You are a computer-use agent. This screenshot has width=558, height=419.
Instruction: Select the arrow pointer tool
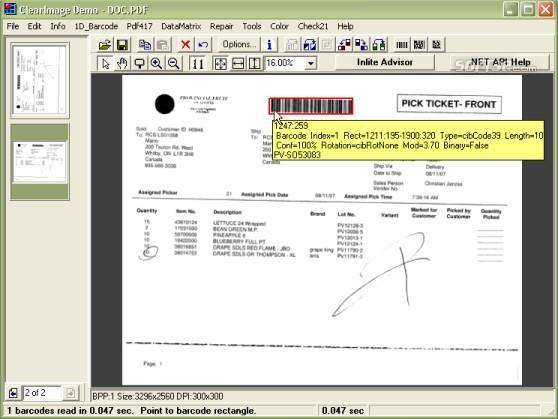point(105,64)
